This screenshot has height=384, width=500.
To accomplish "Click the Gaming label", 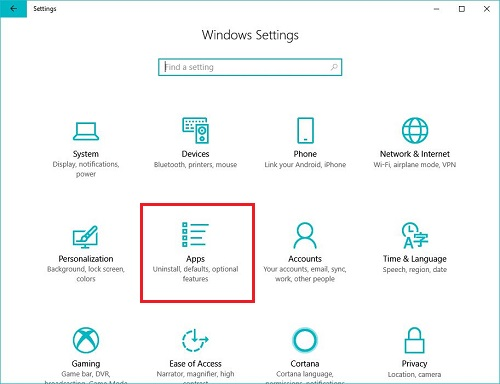I will coord(86,364).
